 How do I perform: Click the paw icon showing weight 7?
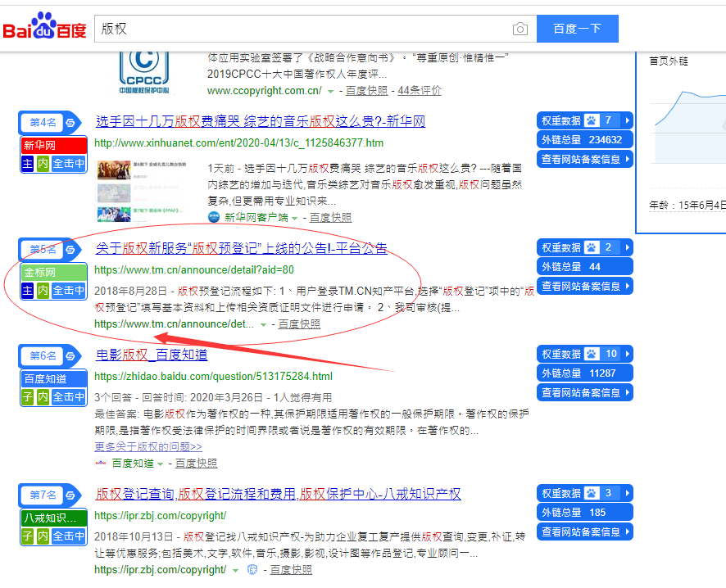(x=592, y=120)
